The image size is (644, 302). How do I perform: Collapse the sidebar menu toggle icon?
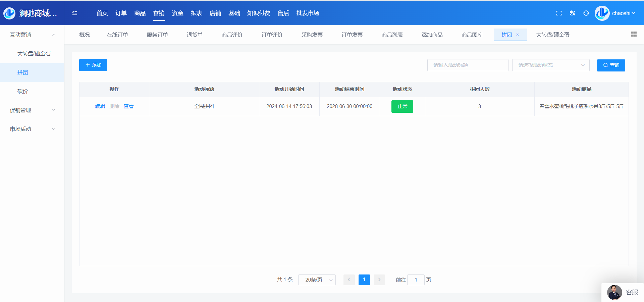pos(75,13)
